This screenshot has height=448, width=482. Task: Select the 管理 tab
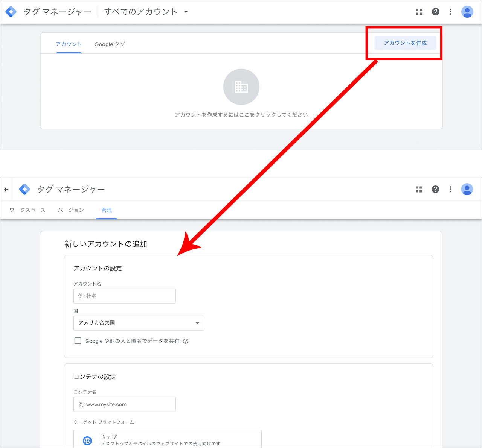point(107,210)
